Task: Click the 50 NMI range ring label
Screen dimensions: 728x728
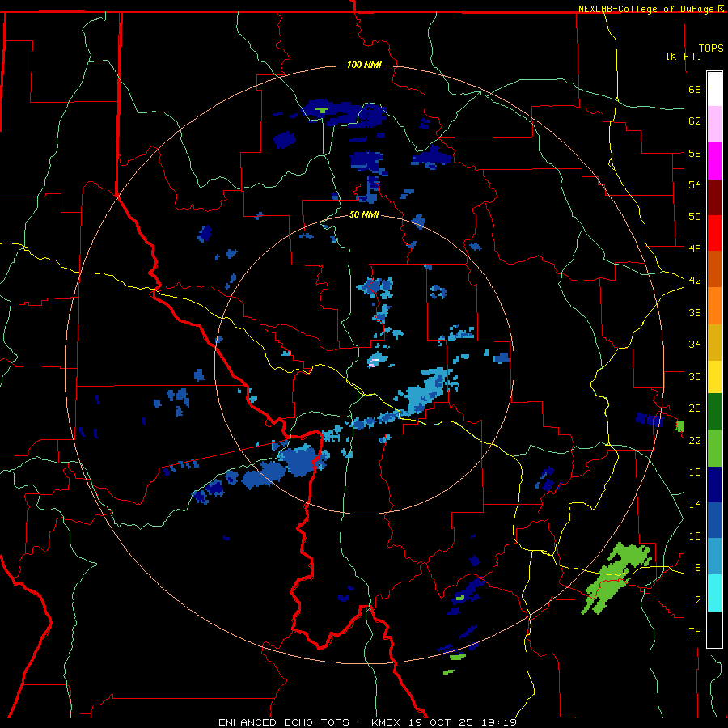Action: click(364, 215)
